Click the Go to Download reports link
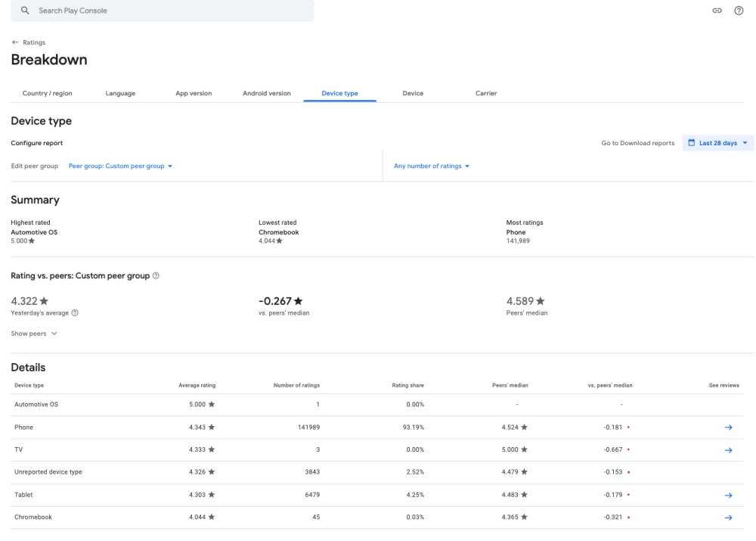Viewport: 756px width, 541px height. pyautogui.click(x=639, y=142)
